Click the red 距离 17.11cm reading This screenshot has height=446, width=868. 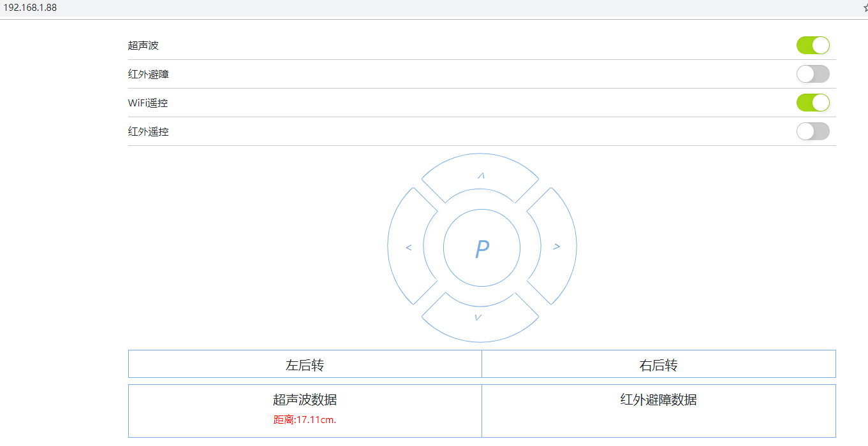click(305, 420)
